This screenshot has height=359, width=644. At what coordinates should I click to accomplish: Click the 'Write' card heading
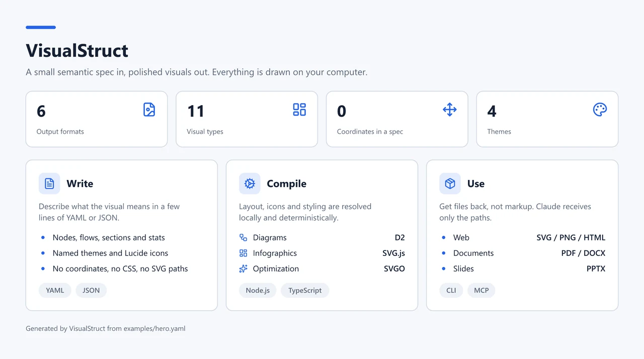point(80,184)
